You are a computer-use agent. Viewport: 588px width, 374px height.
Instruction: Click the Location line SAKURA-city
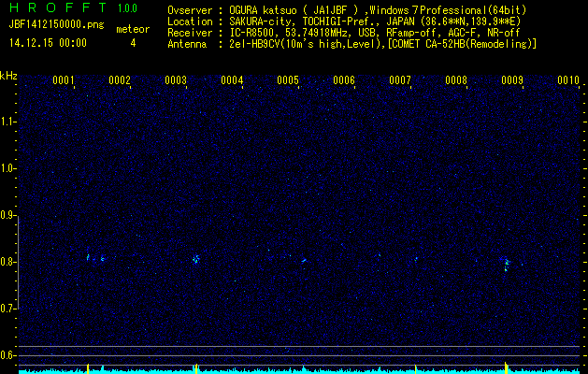tap(344, 22)
